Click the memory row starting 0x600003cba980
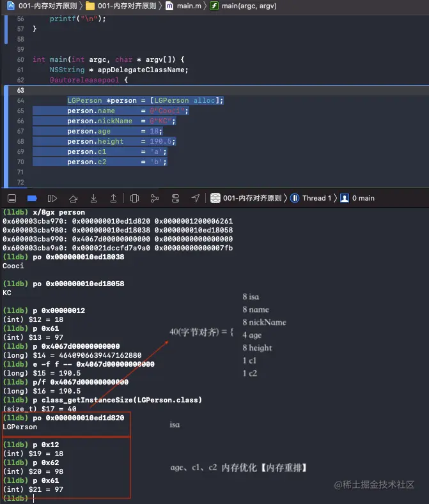Viewport: 429px width, 504px height. pyautogui.click(x=118, y=231)
